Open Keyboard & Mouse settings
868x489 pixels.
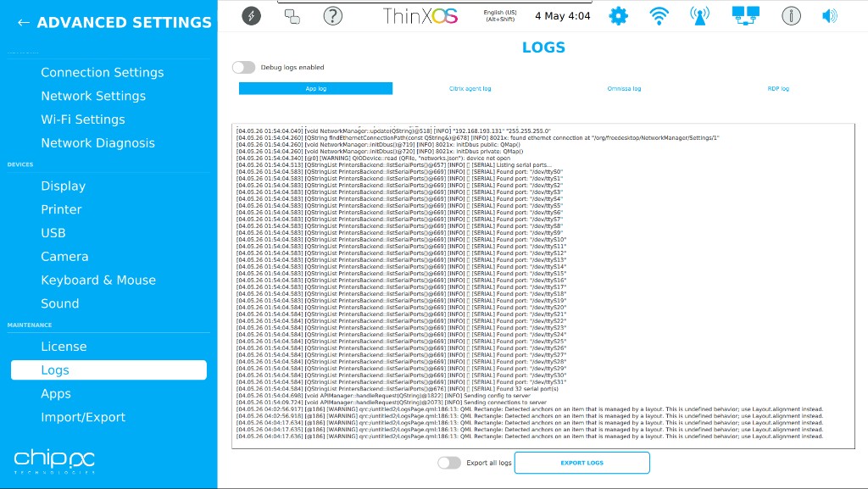(98, 280)
